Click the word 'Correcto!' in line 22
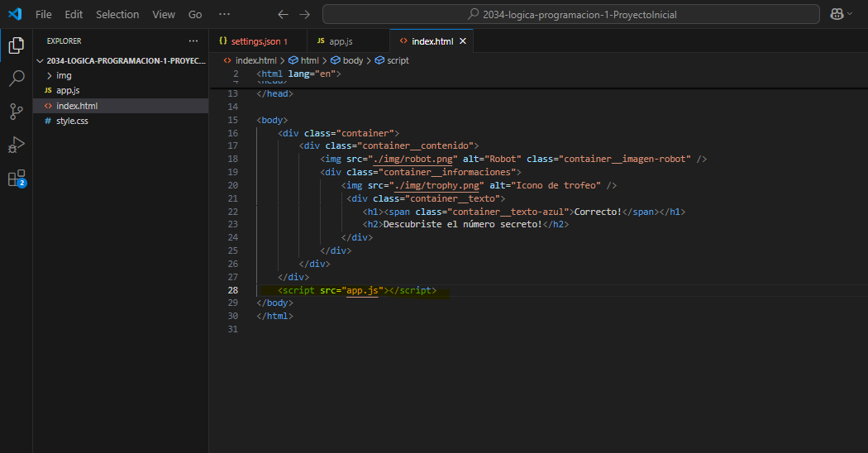868x453 pixels. [x=598, y=212]
